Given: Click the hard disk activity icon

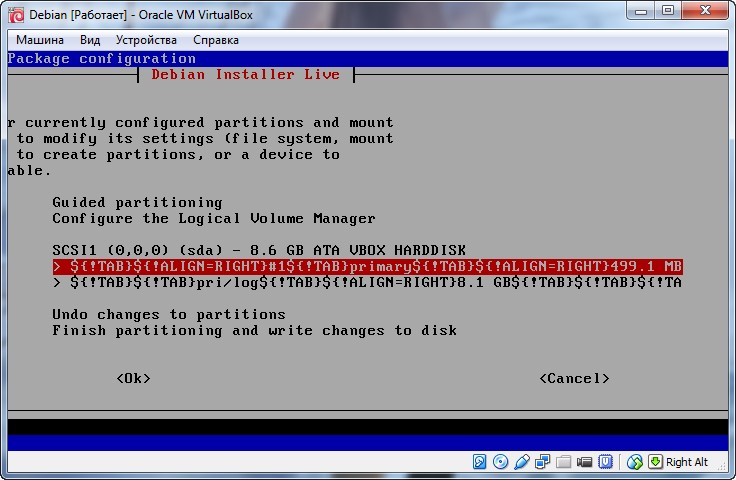Looking at the screenshot, I should coord(479,462).
